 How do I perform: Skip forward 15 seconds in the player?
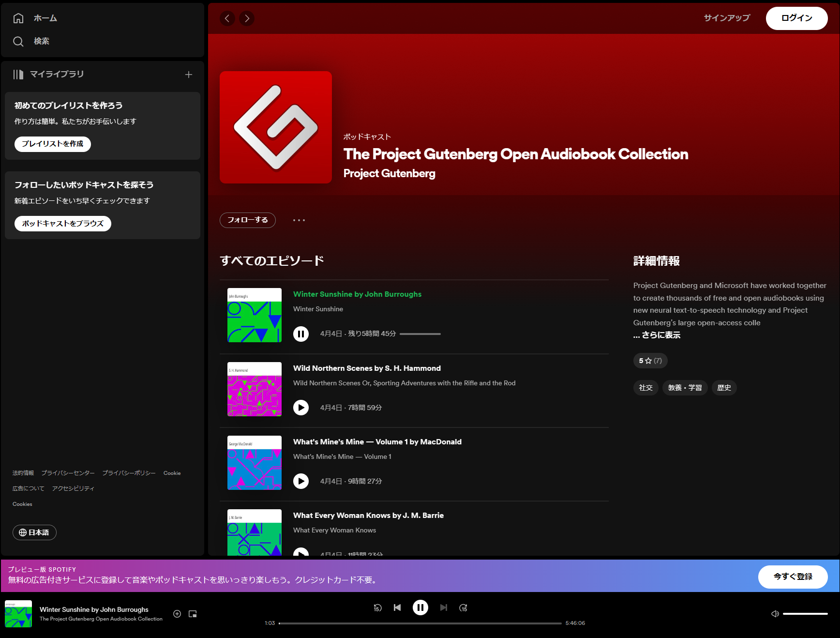pyautogui.click(x=463, y=608)
